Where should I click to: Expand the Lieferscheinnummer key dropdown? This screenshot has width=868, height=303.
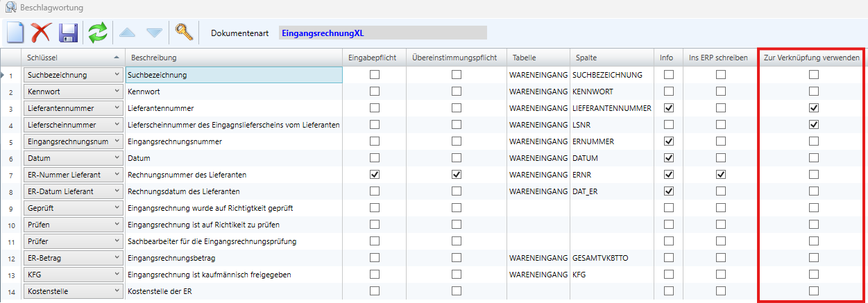click(116, 125)
